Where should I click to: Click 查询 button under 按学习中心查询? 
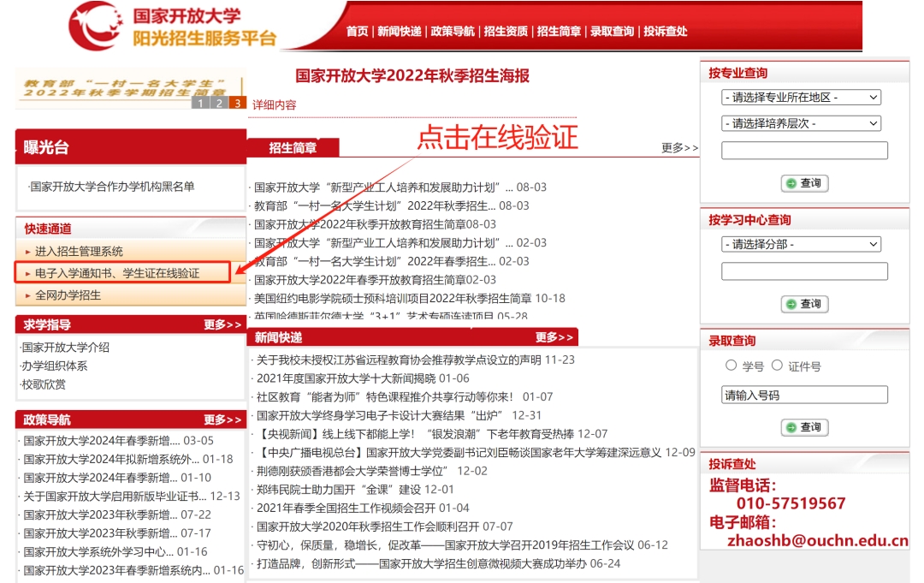pyautogui.click(x=804, y=304)
